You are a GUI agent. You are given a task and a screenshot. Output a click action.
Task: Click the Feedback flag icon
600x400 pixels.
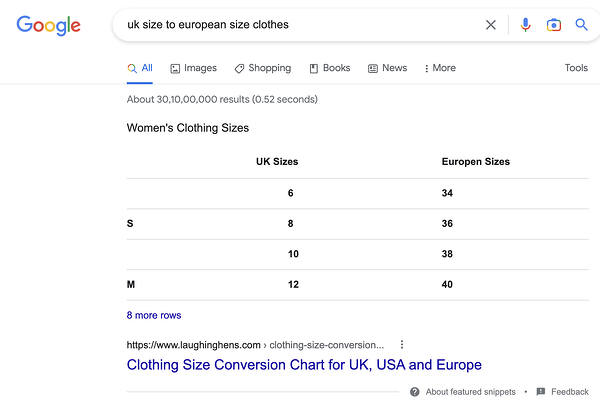[x=541, y=392]
